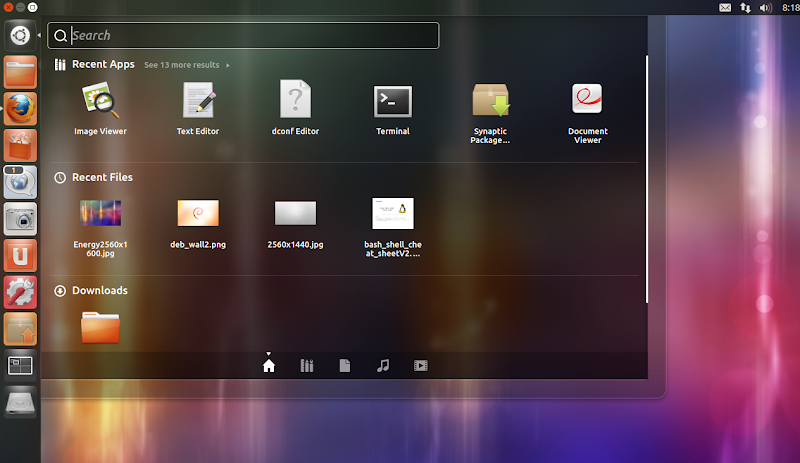Open the network indicator menu
This screenshot has width=800, height=463.
(745, 8)
